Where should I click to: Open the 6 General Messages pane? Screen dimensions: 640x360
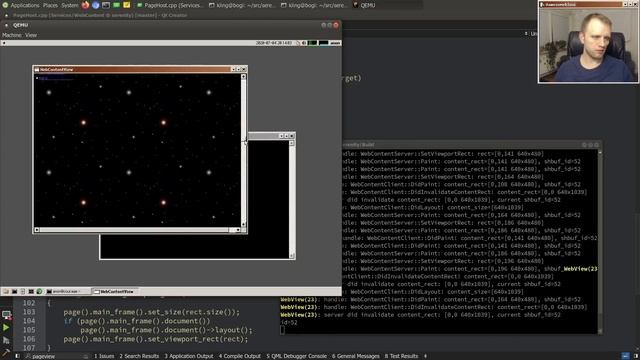[356, 356]
